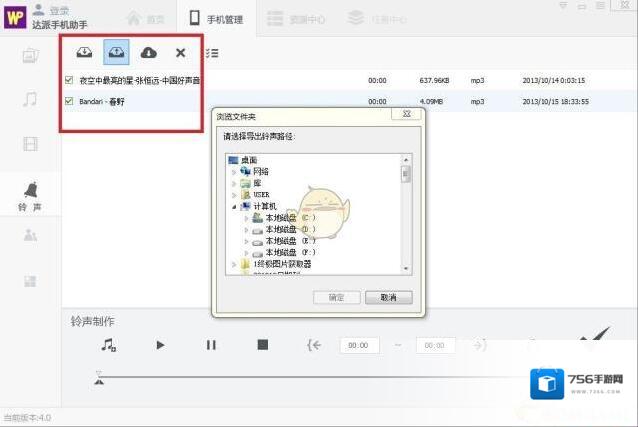Image resolution: width=638 pixels, height=427 pixels.
Task: Click the import ringtone toolbar icon
Action: (x=84, y=52)
